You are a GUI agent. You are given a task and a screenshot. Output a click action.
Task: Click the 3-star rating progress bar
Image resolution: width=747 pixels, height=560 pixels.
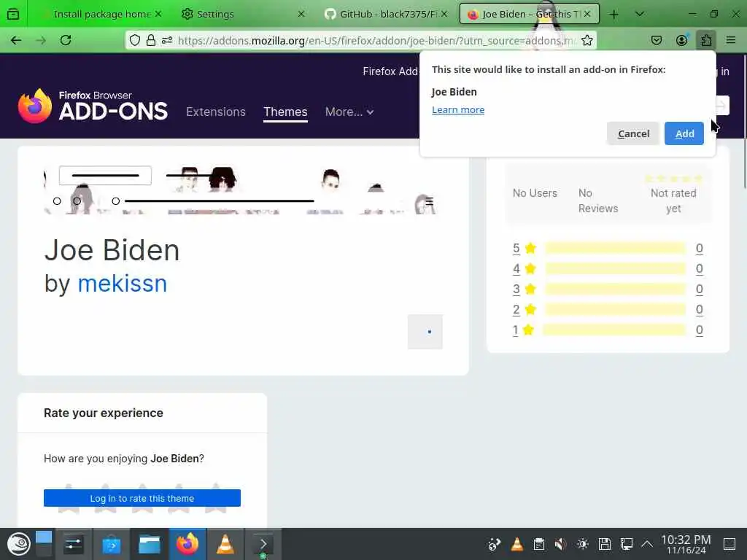click(x=615, y=289)
